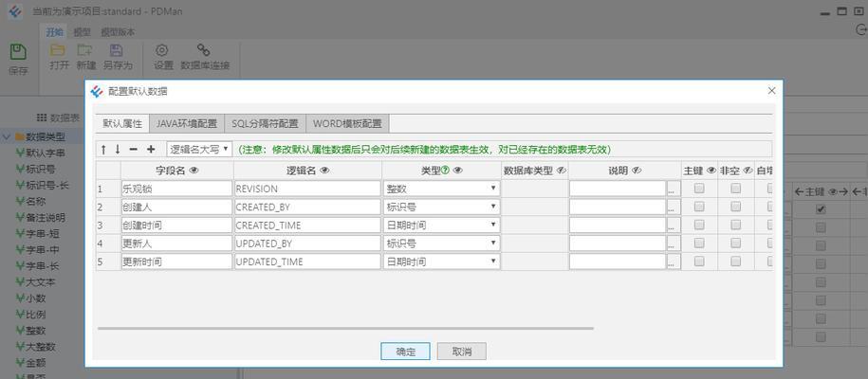
Task: Open the 逻辑名大写 dropdown
Action: (x=199, y=149)
